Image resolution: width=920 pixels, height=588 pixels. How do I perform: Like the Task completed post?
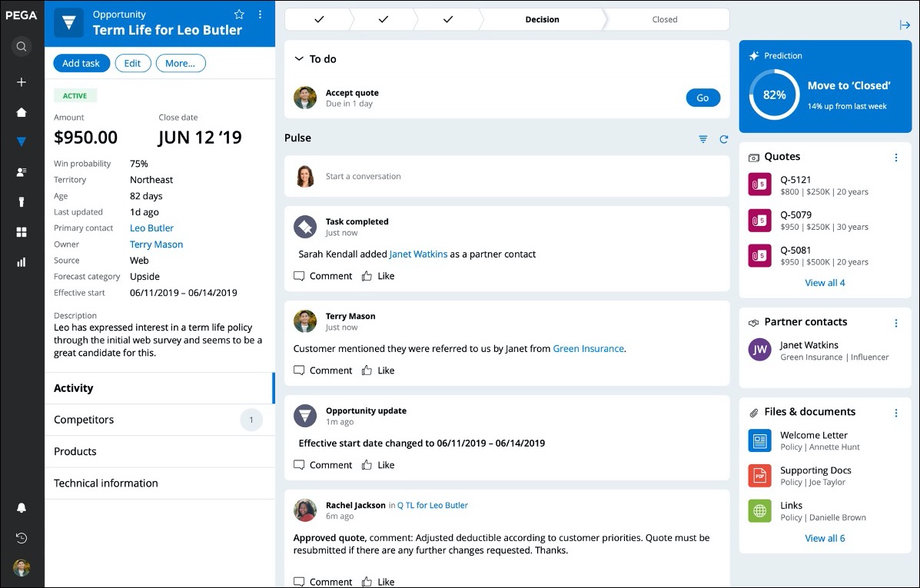pyautogui.click(x=378, y=276)
